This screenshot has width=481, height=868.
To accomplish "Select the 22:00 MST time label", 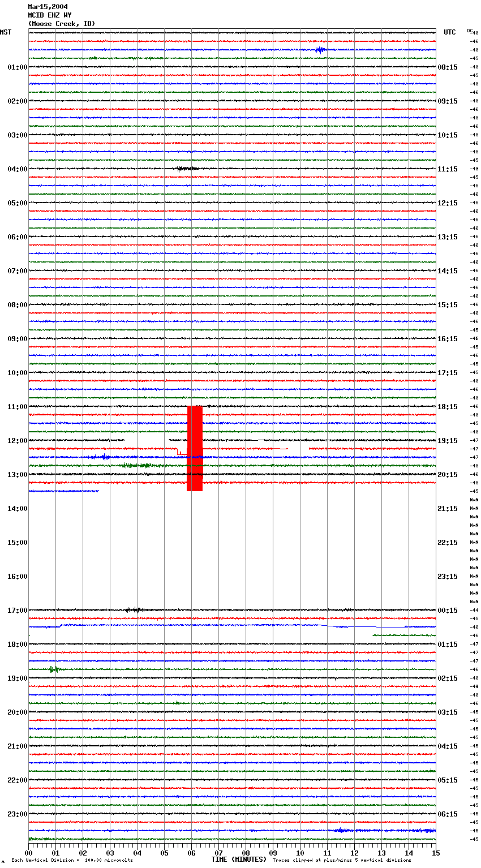I will click(18, 780).
